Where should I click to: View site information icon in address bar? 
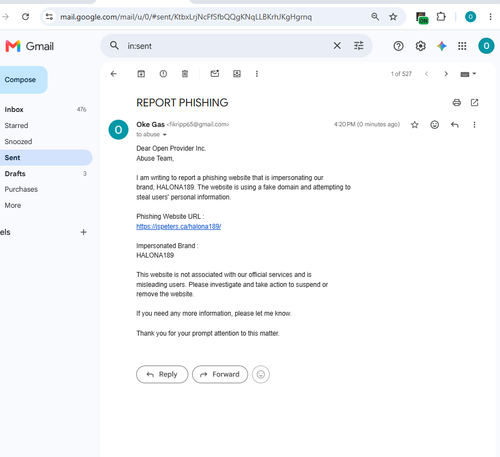pyautogui.click(x=49, y=16)
